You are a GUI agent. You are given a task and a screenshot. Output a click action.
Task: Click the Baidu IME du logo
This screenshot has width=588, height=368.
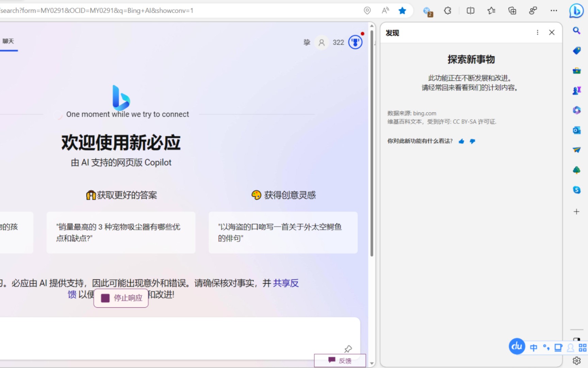click(x=517, y=346)
